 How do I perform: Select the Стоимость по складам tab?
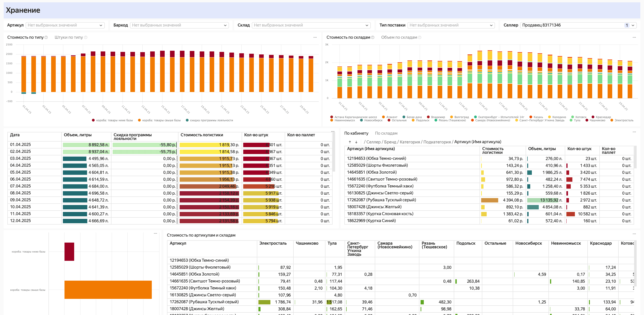348,37
